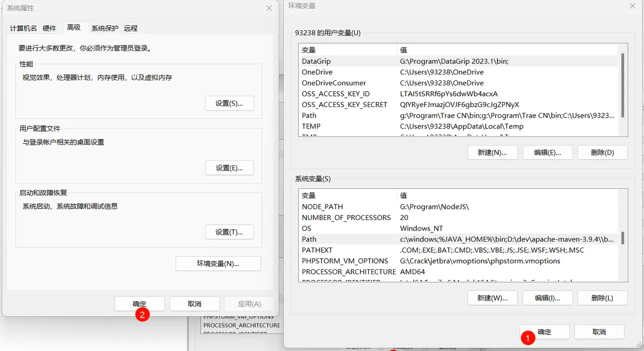Close the 环境变量 dialog
Viewport: 644px width, 351px height.
click(x=632, y=6)
